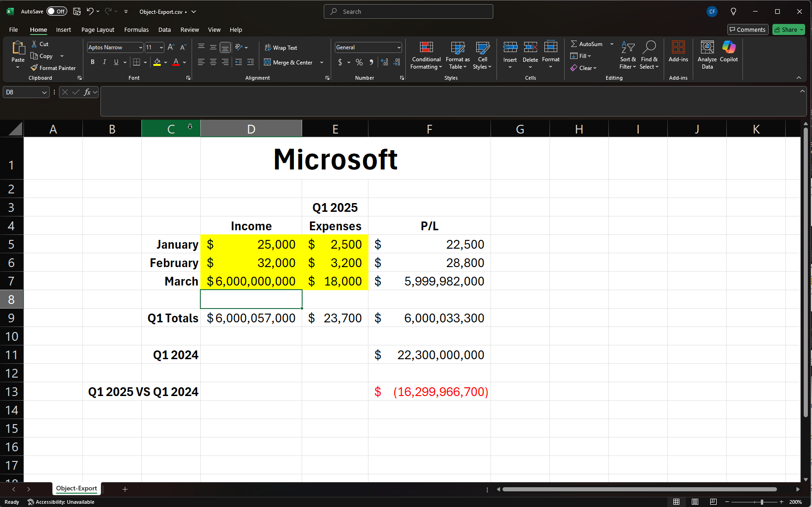
Task: Open the Format cells menu
Action: [x=551, y=55]
